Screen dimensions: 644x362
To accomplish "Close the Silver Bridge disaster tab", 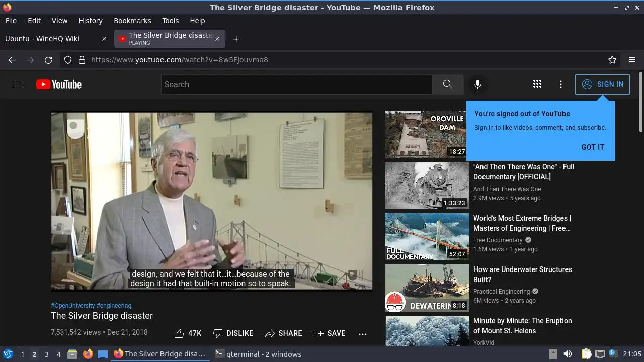I will point(217,39).
